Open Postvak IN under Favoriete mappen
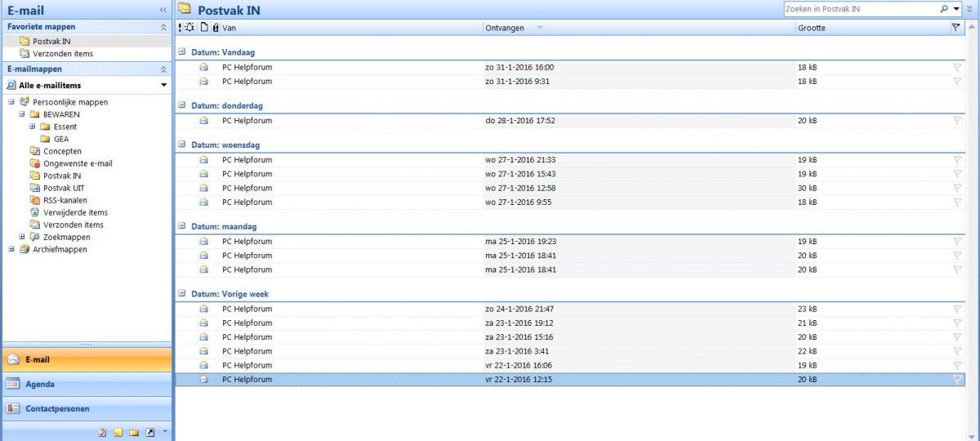The width and height of the screenshot is (980, 441). pos(87,41)
